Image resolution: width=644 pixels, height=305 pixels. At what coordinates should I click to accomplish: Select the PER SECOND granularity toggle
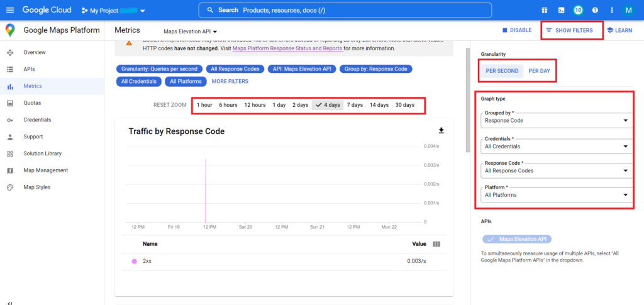(502, 71)
